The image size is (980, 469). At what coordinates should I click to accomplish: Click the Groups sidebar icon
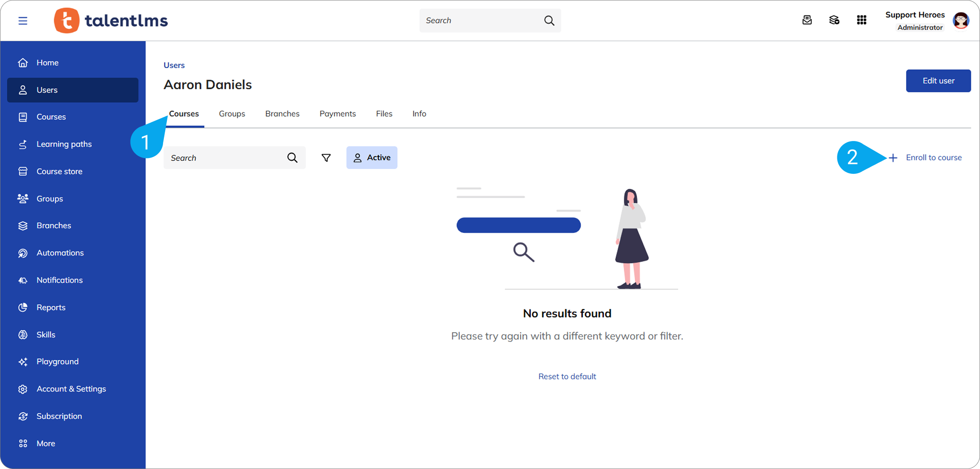[23, 199]
